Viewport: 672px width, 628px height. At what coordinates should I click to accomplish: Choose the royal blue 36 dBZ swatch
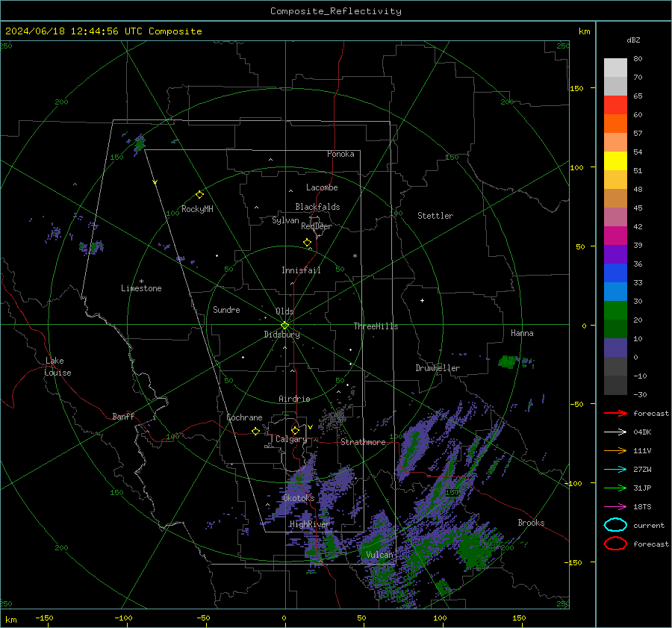point(615,273)
